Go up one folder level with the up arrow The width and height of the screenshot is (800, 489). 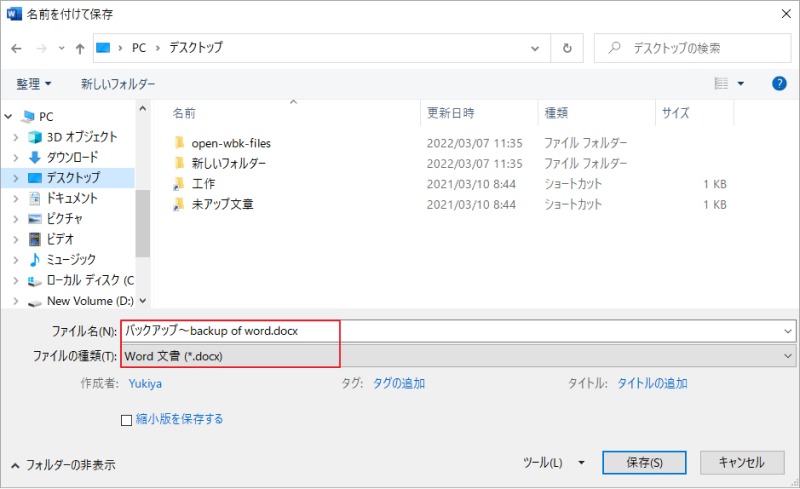(x=80, y=48)
